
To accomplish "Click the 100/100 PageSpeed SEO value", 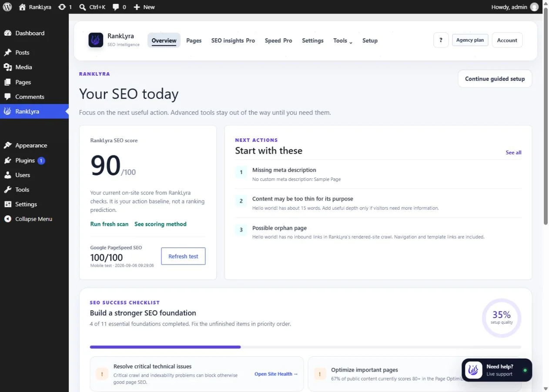I will pos(107,257).
